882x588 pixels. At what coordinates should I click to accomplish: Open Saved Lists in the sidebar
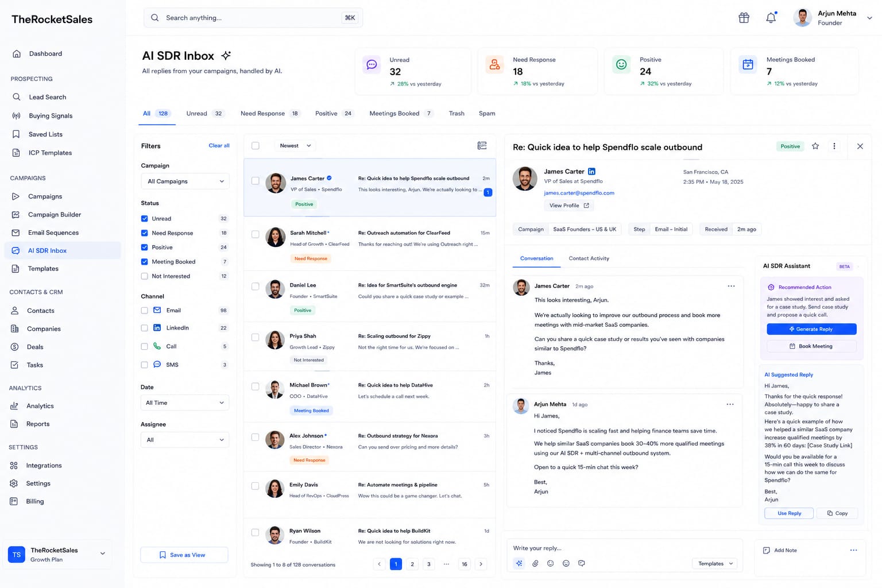pos(45,134)
